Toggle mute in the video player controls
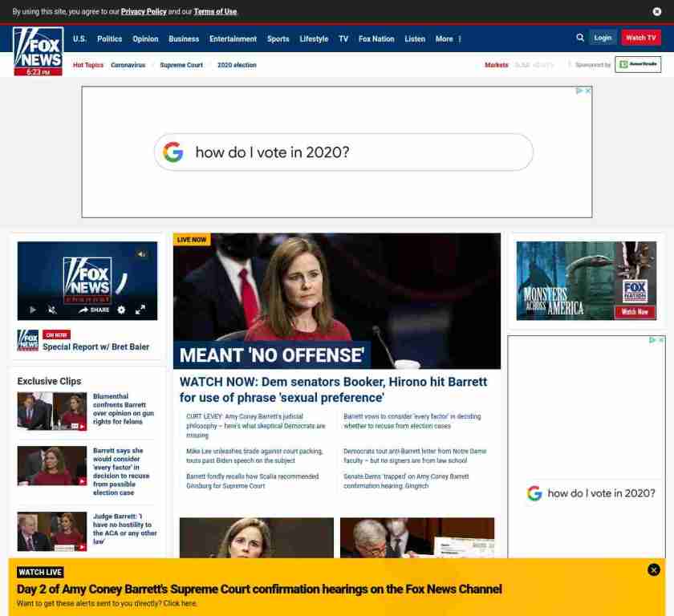 pyautogui.click(x=52, y=310)
